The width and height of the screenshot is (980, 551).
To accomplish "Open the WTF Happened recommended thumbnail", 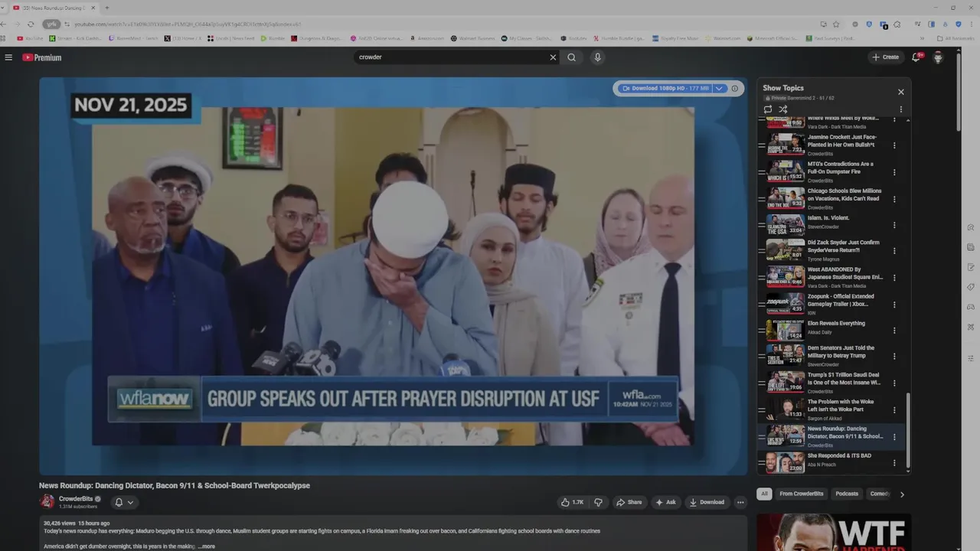I will (834, 532).
